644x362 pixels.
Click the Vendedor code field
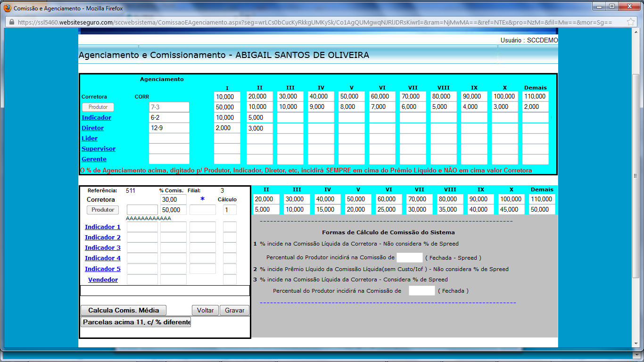click(142, 280)
